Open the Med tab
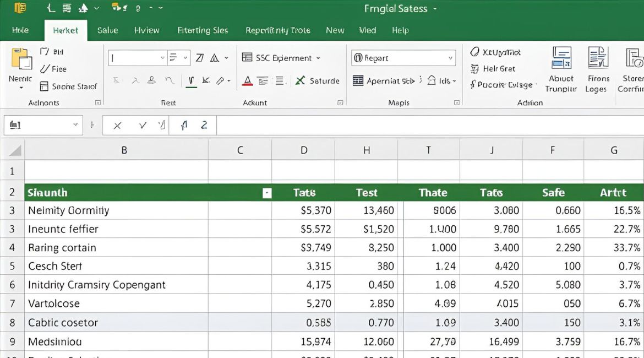Screen dimensions: 644x358 point(367,30)
